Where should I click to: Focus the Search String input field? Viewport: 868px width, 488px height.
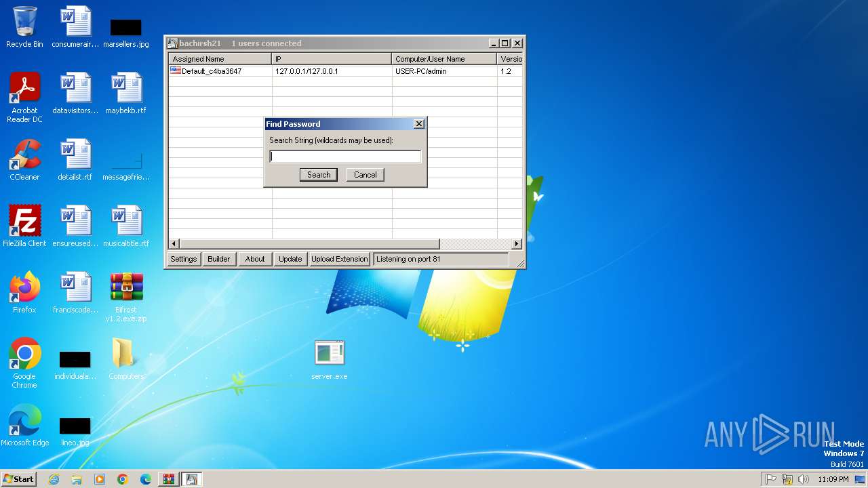[x=345, y=157]
